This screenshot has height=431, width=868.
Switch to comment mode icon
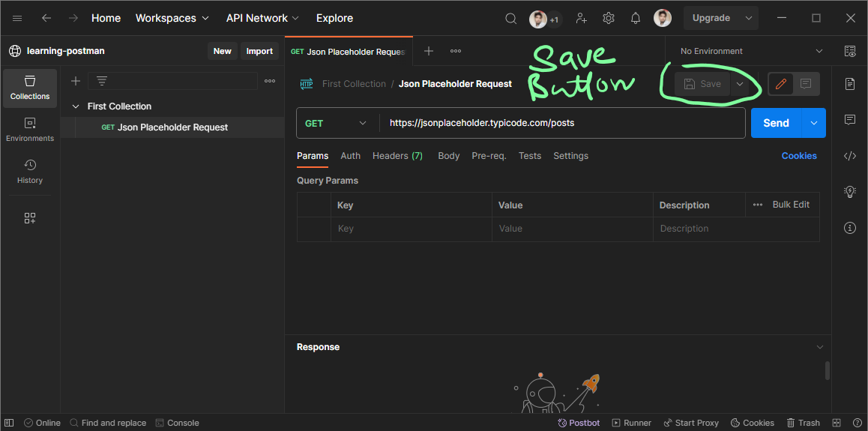806,84
